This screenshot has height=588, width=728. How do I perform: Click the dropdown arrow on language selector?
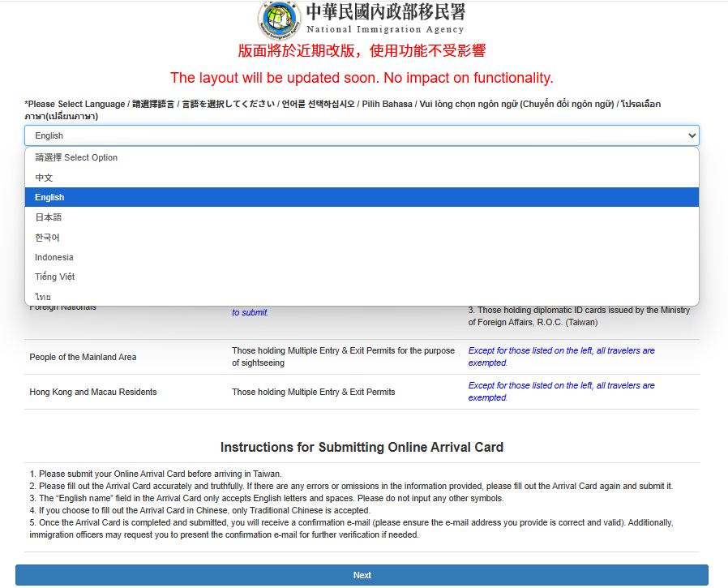point(691,135)
